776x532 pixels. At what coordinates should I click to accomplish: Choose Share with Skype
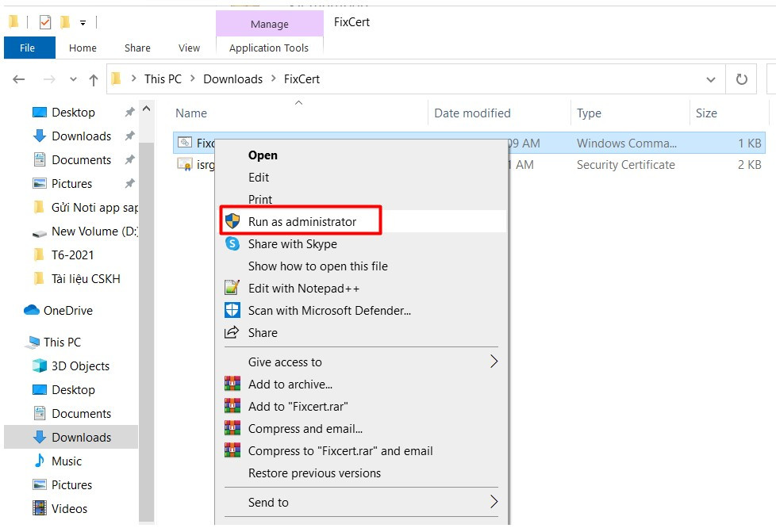293,243
